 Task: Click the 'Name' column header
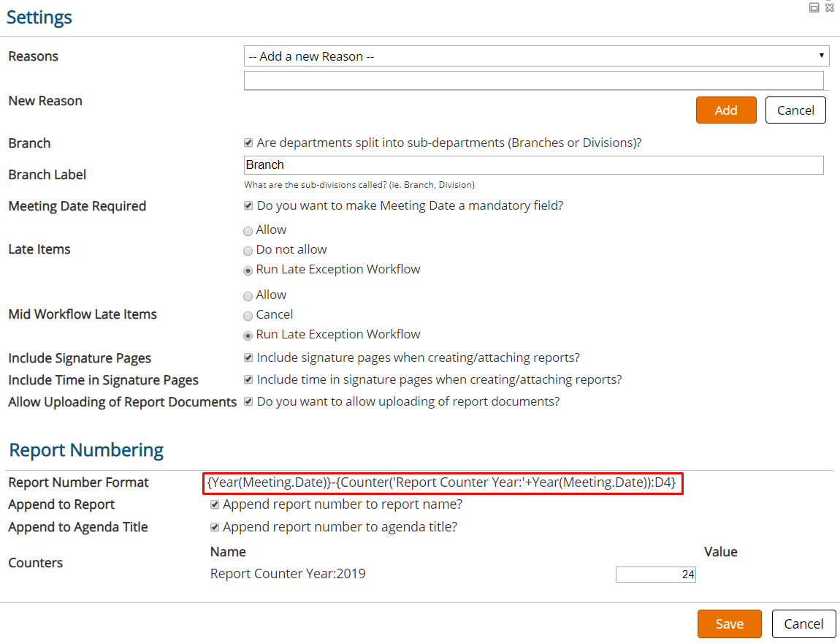click(228, 552)
